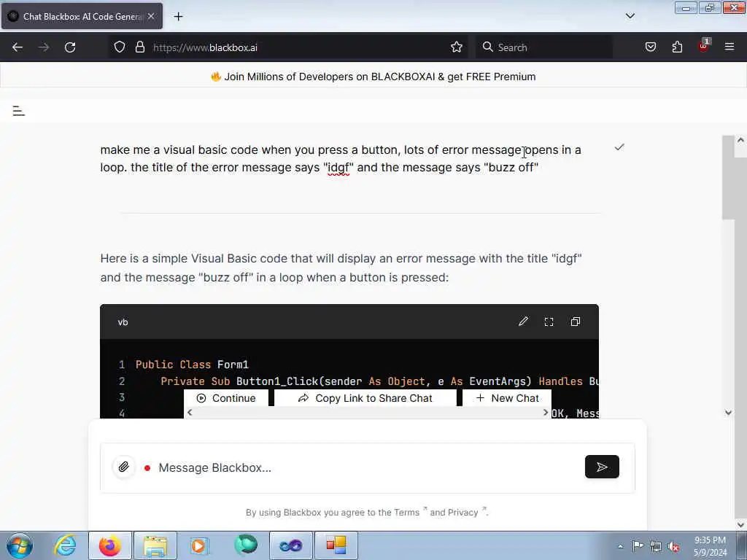Screen dimensions: 747x560
Task: Click the checkmark beside the user prompt
Action: pos(619,147)
